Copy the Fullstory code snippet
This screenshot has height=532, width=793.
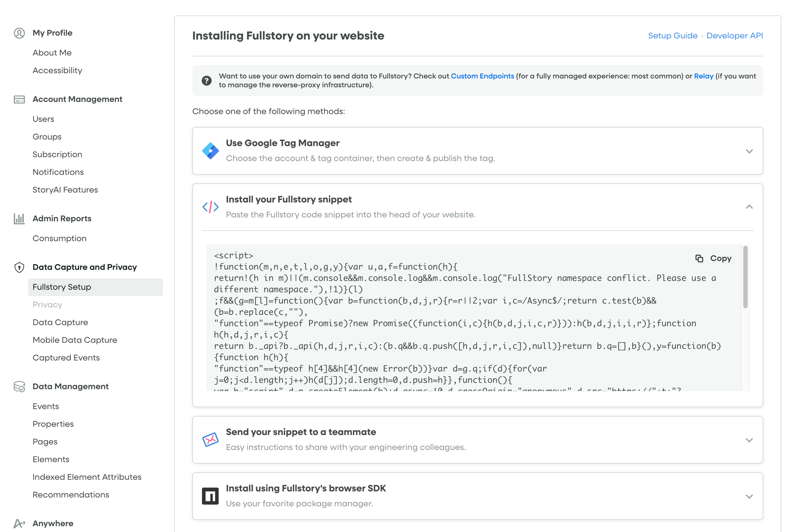(x=713, y=259)
